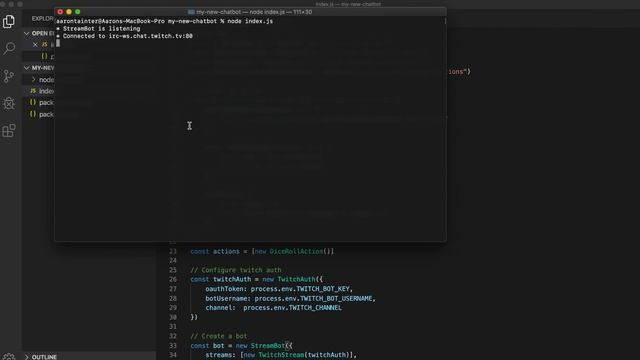
Task: Maximize the terminal window with the green button
Action: [x=78, y=12]
